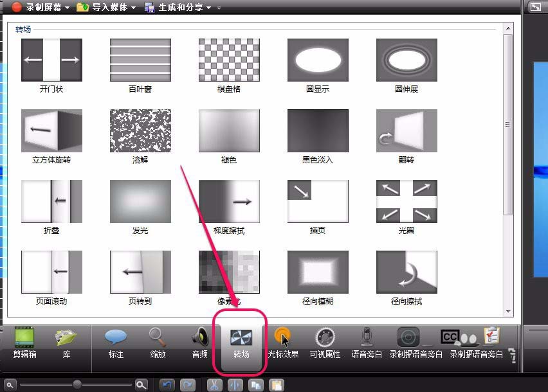
Task: Pick the 棋盘格 checkerboard transition
Action: (229, 60)
